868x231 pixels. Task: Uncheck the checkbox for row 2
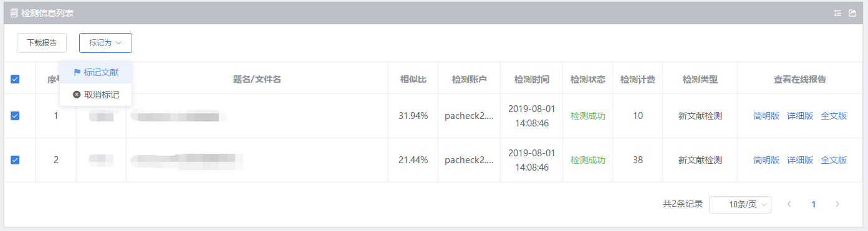click(15, 160)
